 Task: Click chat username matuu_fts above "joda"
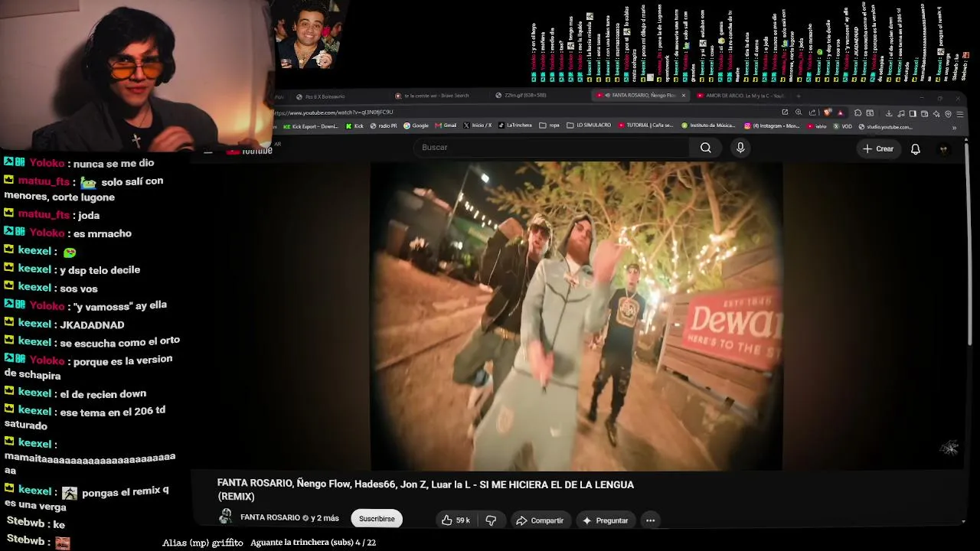(44, 215)
